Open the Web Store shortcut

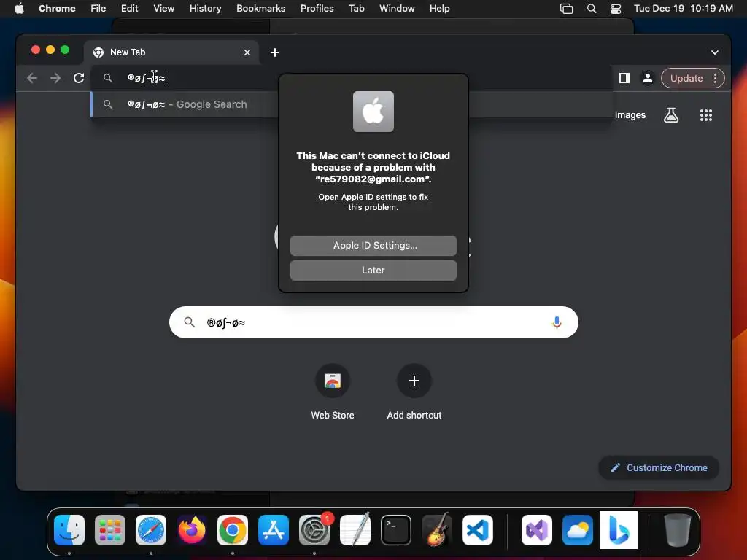point(333,392)
